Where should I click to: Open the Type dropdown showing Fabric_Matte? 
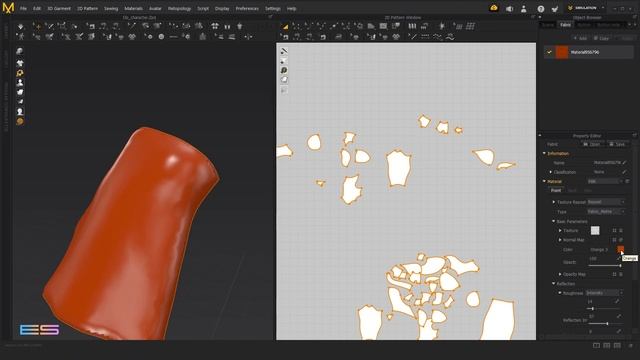coord(606,211)
